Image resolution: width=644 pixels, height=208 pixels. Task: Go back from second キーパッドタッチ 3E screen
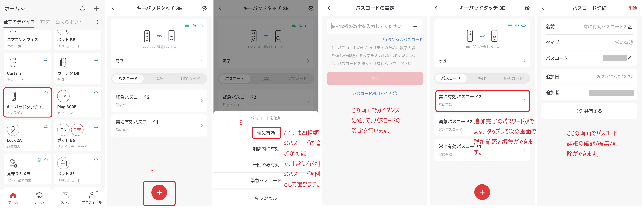113,8
